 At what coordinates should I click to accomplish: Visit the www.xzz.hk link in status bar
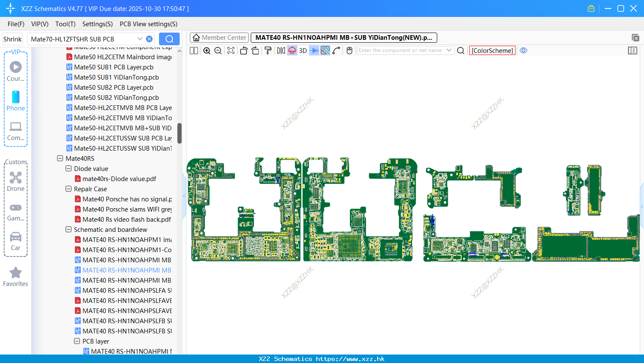click(350, 359)
